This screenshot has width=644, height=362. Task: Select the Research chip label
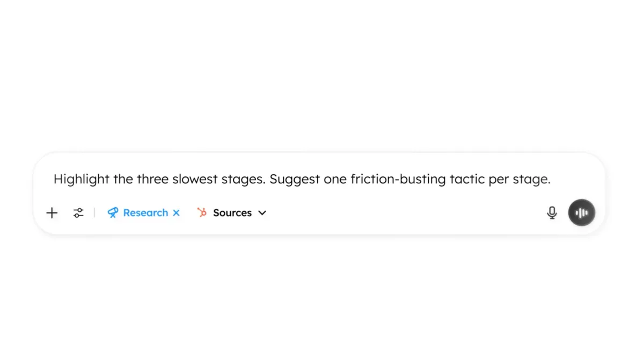click(146, 213)
